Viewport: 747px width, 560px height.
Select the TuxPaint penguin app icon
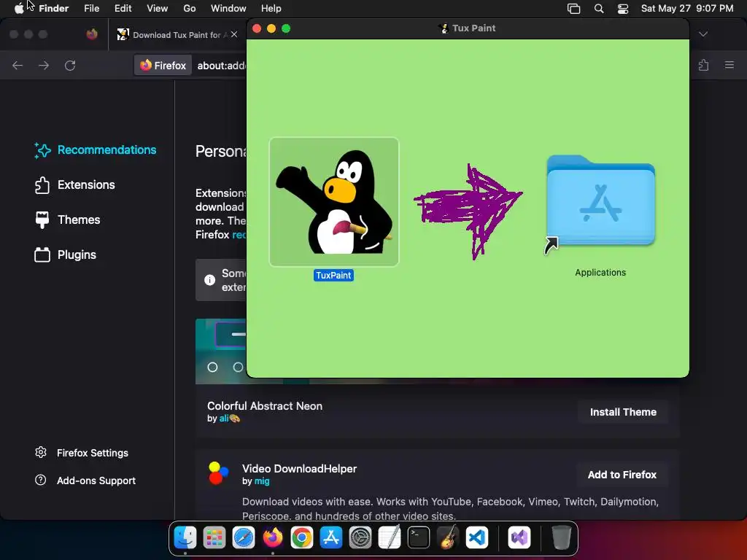[x=334, y=202]
